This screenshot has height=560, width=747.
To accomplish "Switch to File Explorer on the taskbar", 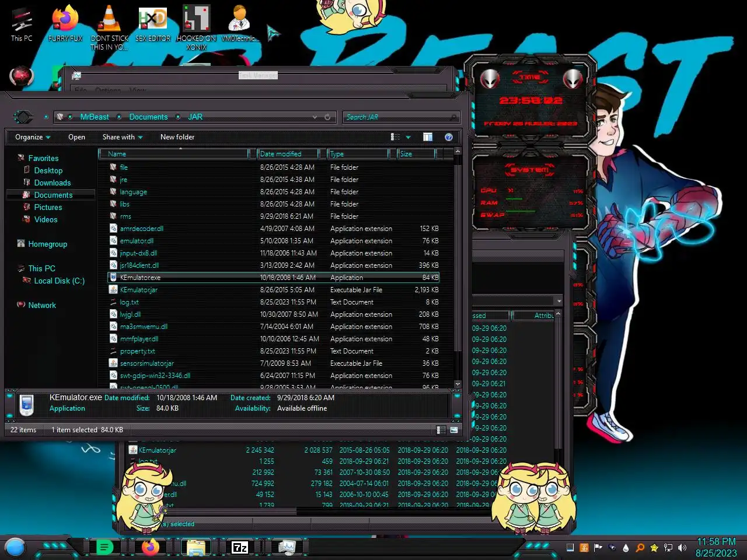I will 196,547.
